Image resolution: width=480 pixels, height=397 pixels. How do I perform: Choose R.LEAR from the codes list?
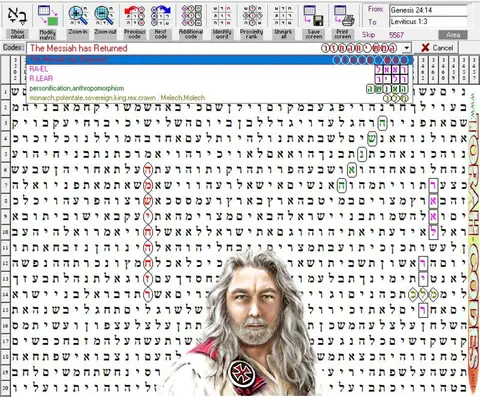[220, 79]
